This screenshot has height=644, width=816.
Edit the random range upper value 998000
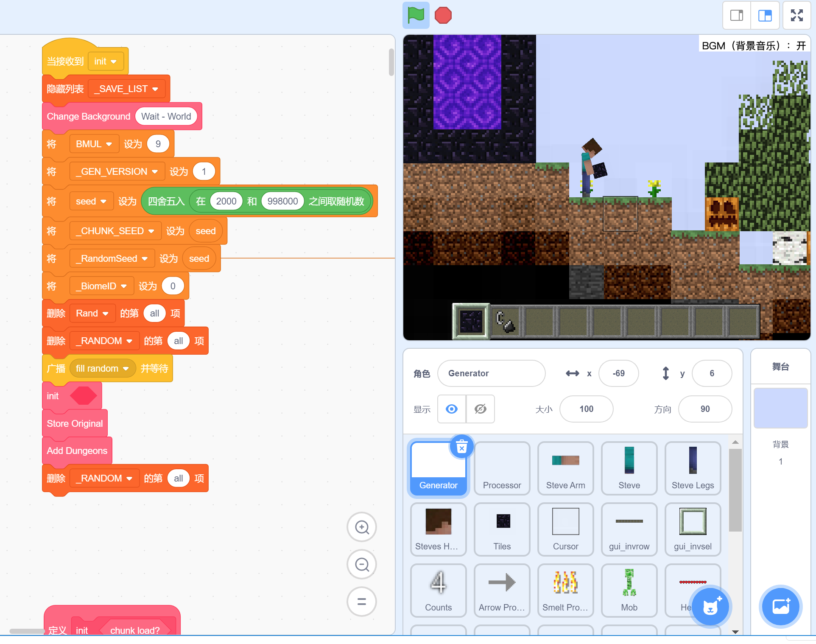(282, 202)
